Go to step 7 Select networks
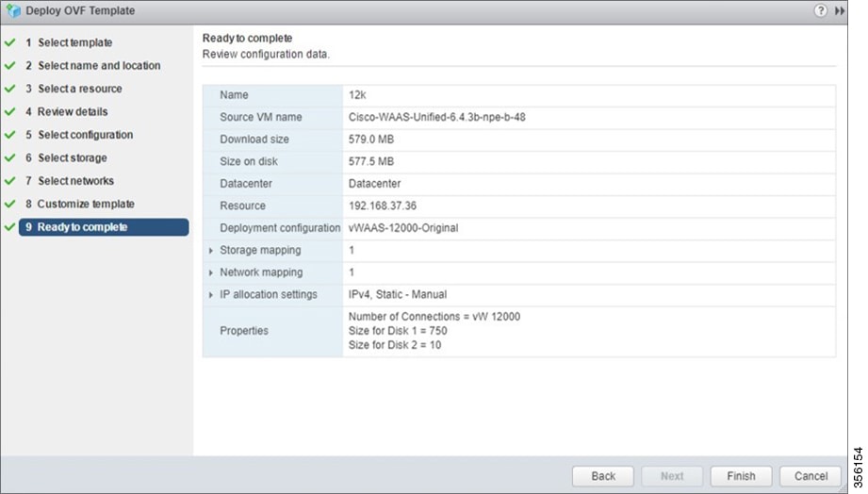The height and width of the screenshot is (494, 868). pos(69,181)
